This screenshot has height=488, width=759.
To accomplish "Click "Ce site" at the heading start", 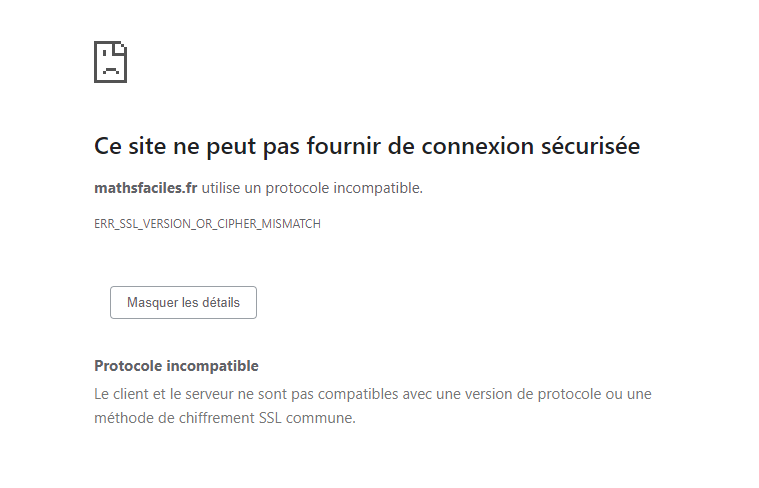I will (x=125, y=147).
